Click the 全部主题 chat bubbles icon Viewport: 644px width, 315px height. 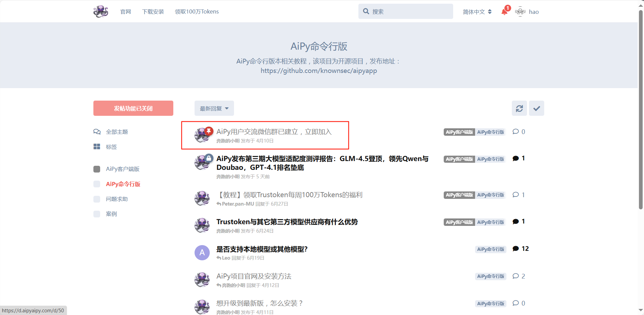pos(97,132)
